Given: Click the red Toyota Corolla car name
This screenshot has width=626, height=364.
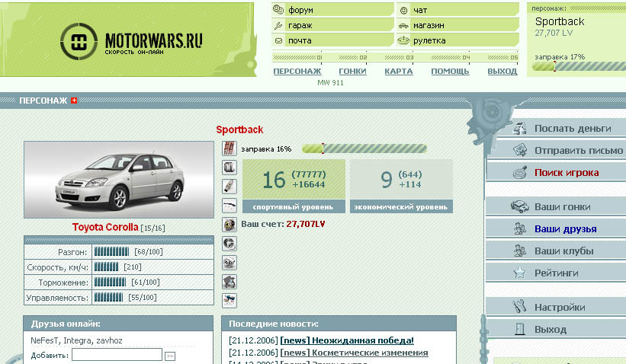Looking at the screenshot, I should (105, 227).
